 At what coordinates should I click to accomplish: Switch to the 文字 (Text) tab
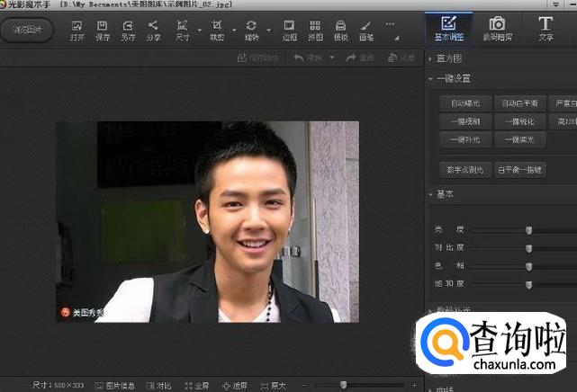pyautogui.click(x=545, y=29)
